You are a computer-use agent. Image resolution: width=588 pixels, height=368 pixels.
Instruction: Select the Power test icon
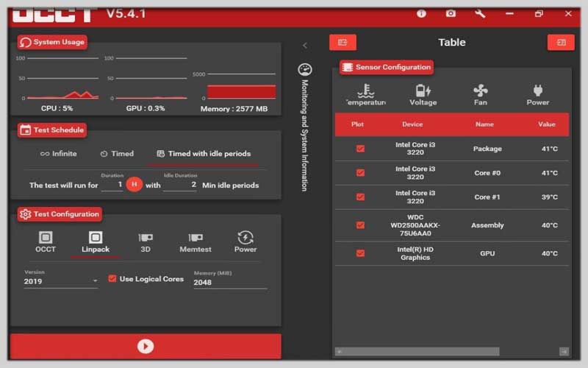245,242
